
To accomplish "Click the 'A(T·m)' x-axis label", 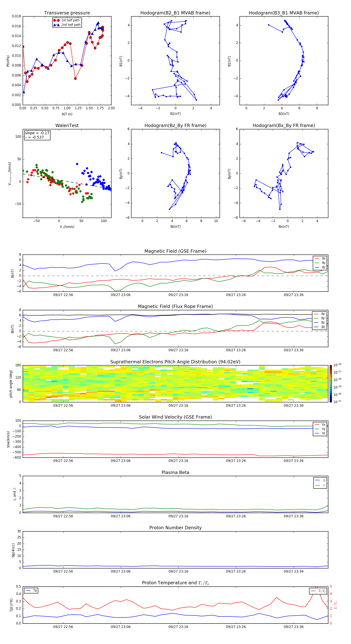I will (67, 114).
